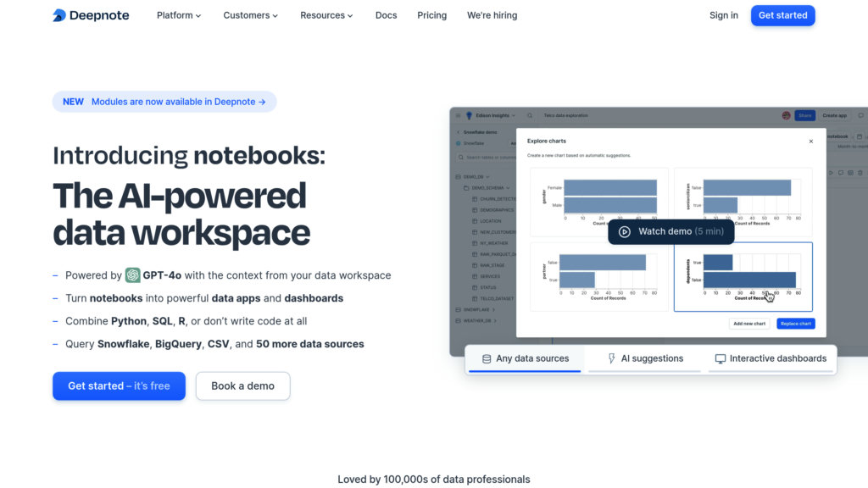Click the search icon in demo header
Image resolution: width=868 pixels, height=488 pixels.
pos(530,115)
